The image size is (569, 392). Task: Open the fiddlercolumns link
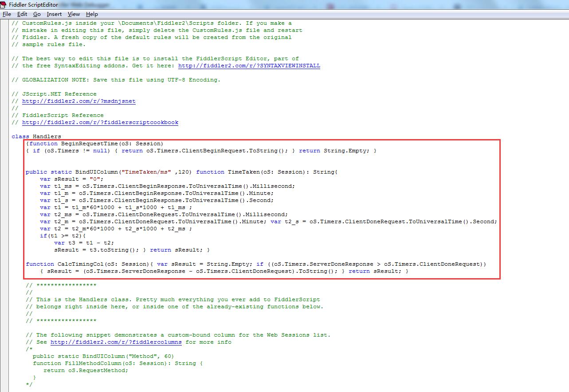pyautogui.click(x=116, y=342)
